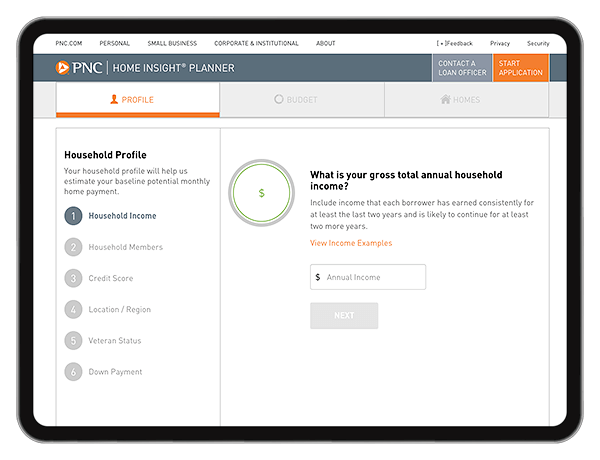Screen dimensions: 600x460
Task: Click the Feedback link
Action: click(455, 43)
